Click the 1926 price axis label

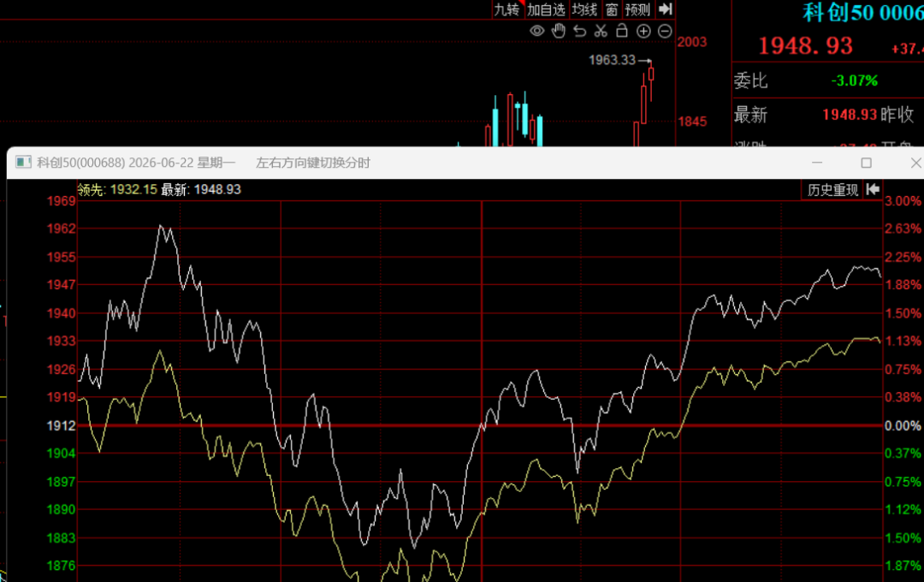[x=62, y=369]
